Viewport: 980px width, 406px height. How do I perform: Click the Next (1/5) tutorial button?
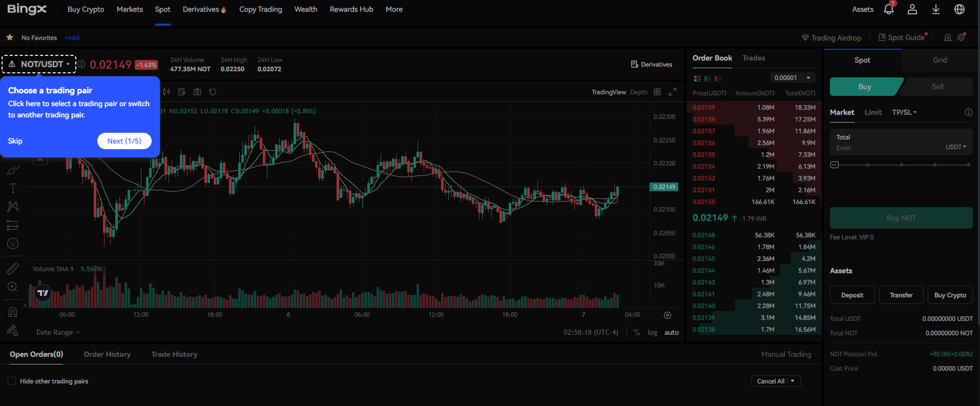click(124, 141)
